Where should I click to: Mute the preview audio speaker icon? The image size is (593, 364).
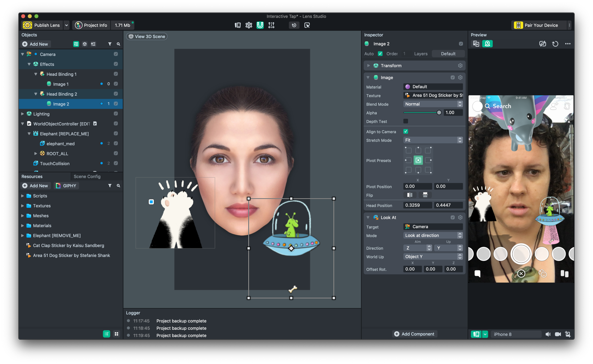click(x=548, y=334)
